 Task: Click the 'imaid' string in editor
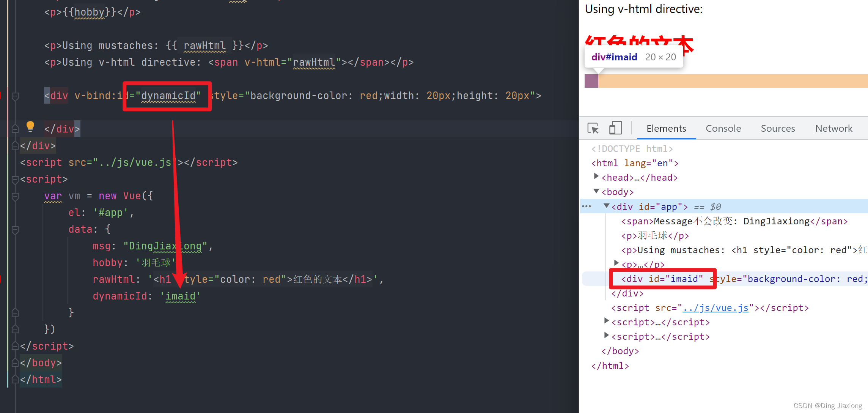coord(181,296)
